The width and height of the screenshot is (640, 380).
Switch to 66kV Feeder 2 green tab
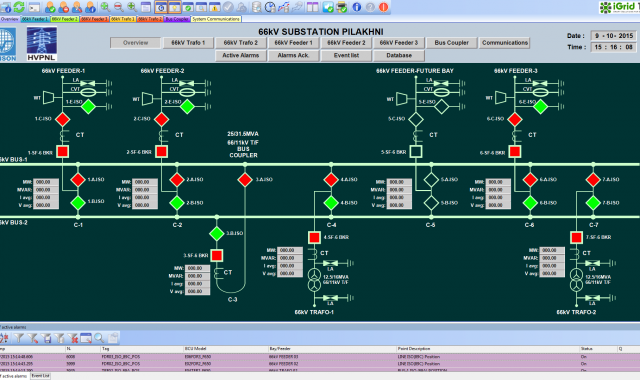point(64,19)
